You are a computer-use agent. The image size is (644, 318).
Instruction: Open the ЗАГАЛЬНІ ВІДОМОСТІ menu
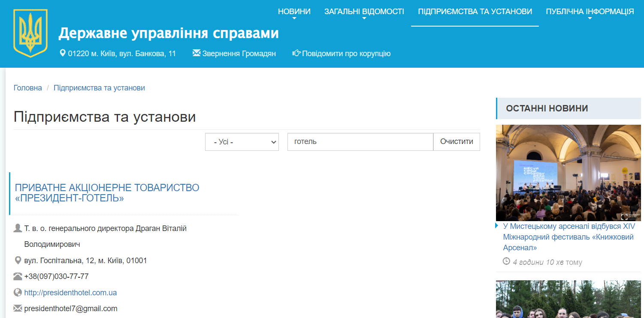(x=364, y=12)
